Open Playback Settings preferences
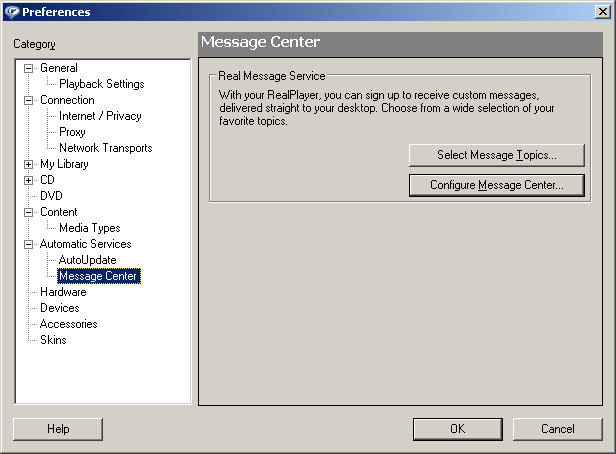 click(x=101, y=84)
